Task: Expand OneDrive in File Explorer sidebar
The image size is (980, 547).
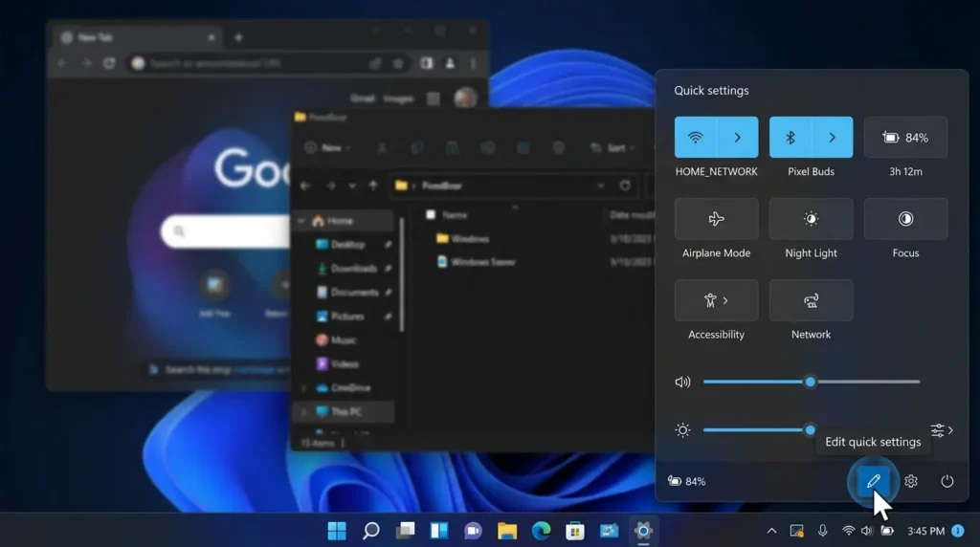Action: coord(303,387)
